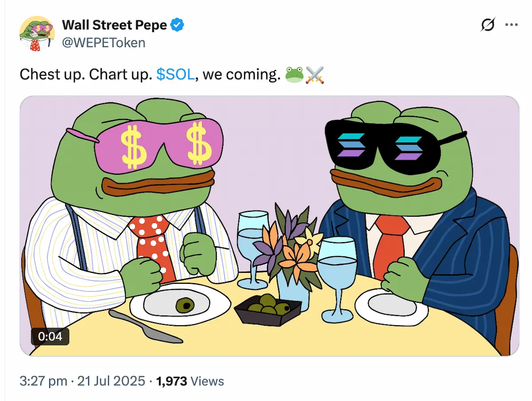Click the frog emoji in the tweet
532x401 pixels.
pyautogui.click(x=294, y=75)
